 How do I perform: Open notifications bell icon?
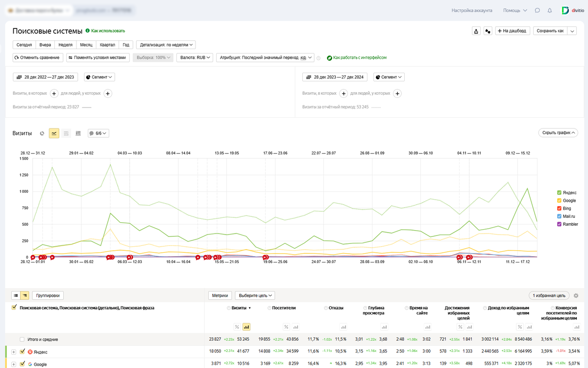(550, 10)
